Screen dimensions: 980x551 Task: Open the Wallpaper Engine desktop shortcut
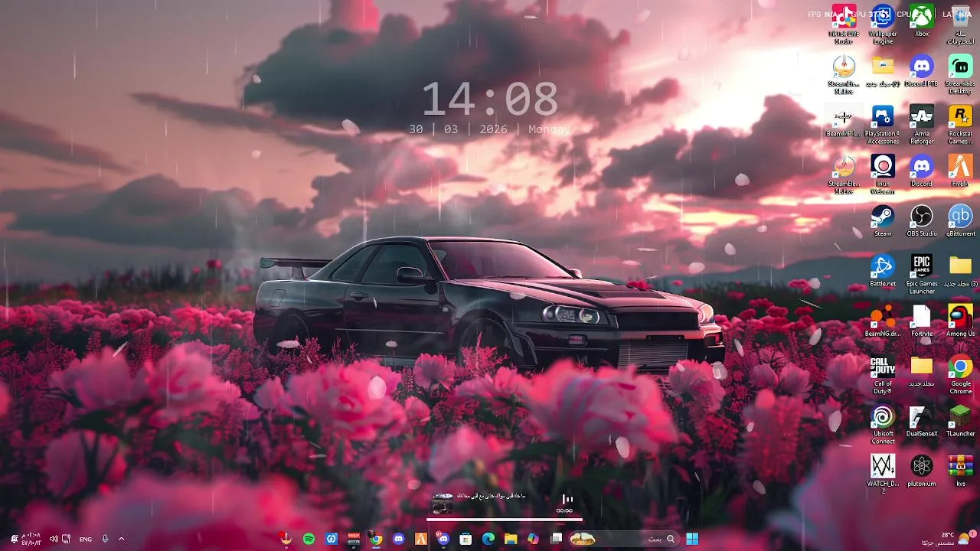[883, 23]
